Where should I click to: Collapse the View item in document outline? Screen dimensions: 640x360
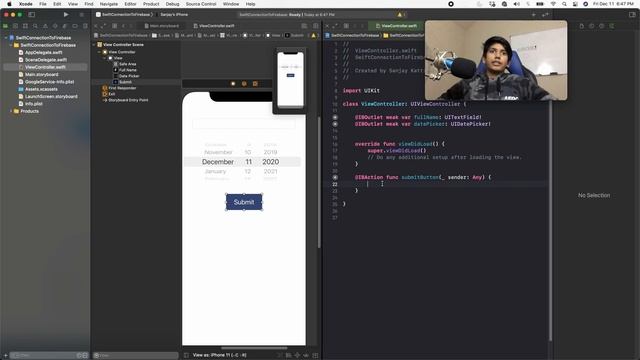pyautogui.click(x=104, y=58)
